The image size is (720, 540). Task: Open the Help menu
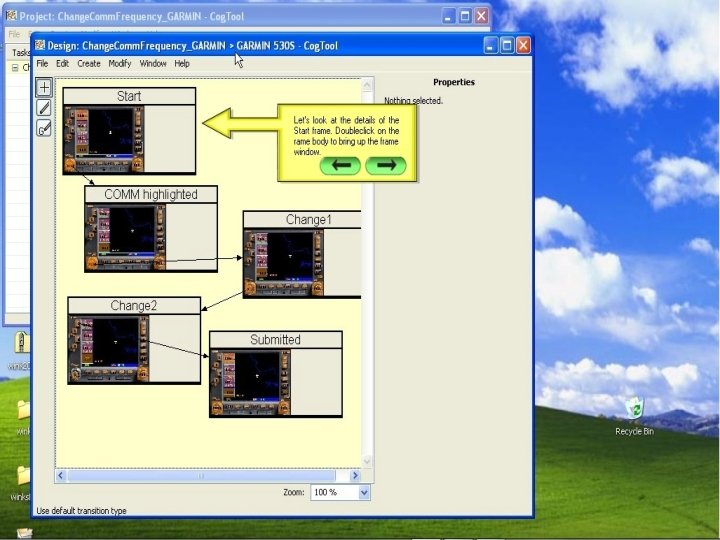point(182,63)
